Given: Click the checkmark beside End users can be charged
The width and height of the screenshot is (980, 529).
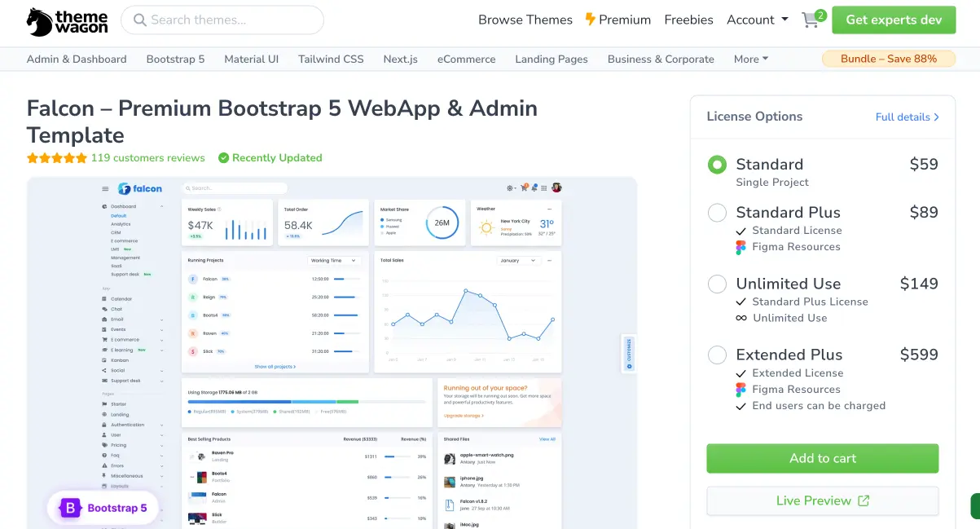Looking at the screenshot, I should (x=740, y=406).
